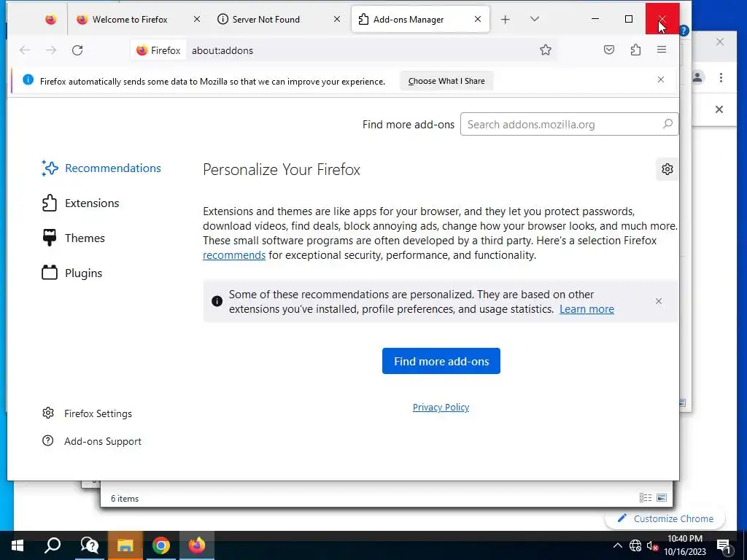Open Windows taskbar search
747x560 pixels.
coord(53,545)
